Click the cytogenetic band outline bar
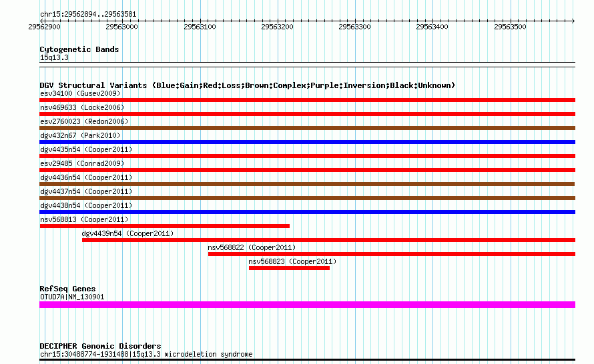The image size is (594, 364). click(x=307, y=65)
